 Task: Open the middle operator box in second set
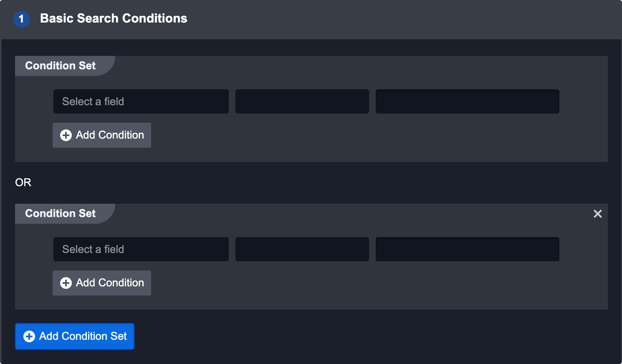(x=302, y=249)
